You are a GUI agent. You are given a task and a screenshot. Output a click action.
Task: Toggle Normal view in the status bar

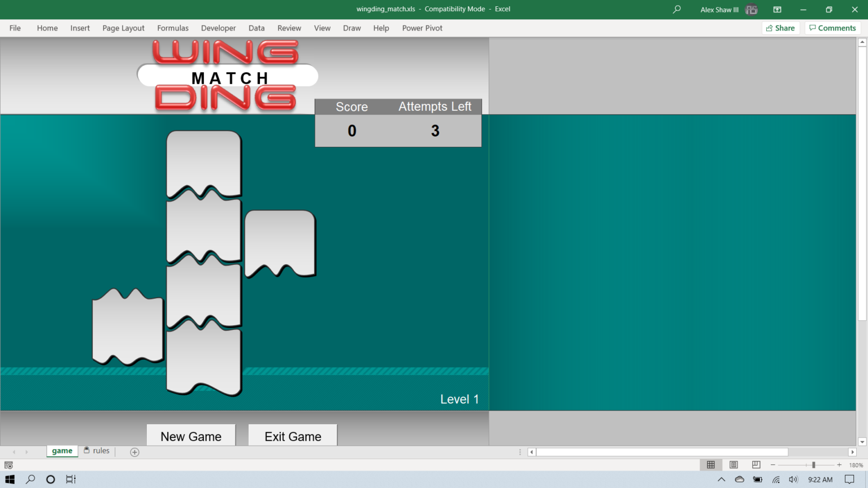(711, 464)
